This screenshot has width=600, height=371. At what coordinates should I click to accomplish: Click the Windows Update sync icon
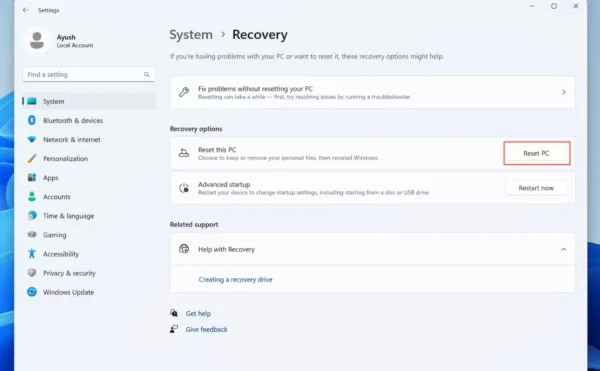32,292
